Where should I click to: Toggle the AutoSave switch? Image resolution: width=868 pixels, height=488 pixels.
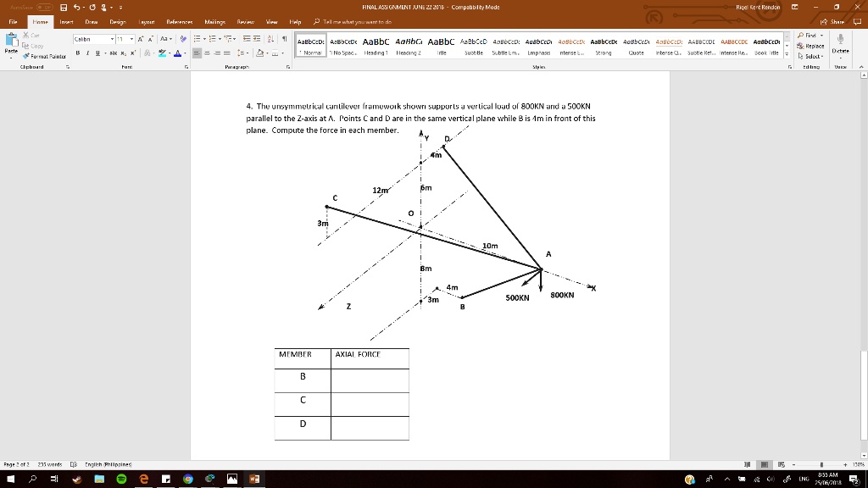(45, 7)
